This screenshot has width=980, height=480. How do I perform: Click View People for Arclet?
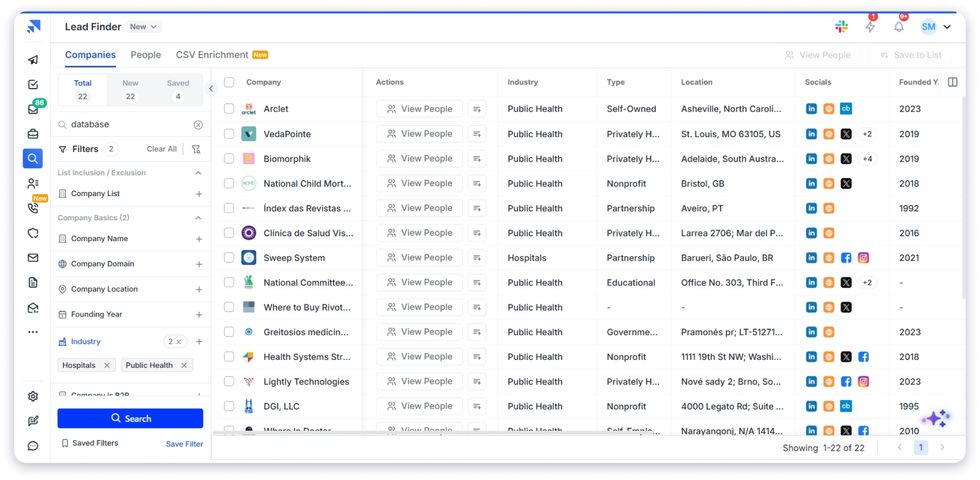[x=419, y=109]
